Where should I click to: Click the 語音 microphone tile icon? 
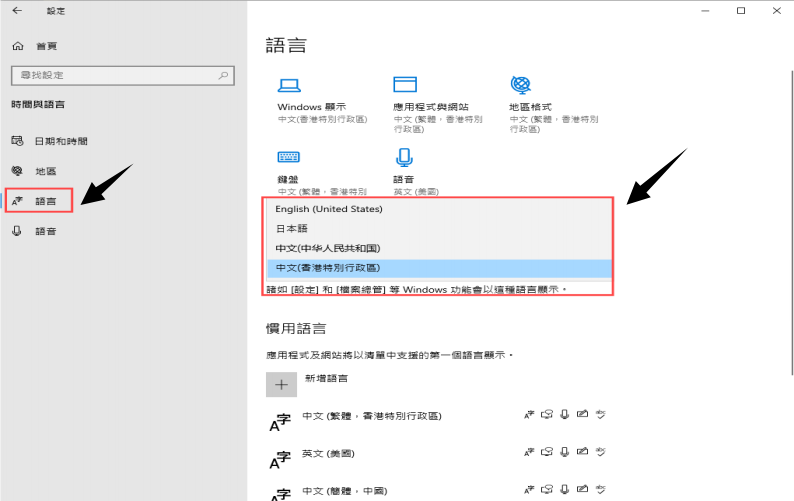click(404, 158)
